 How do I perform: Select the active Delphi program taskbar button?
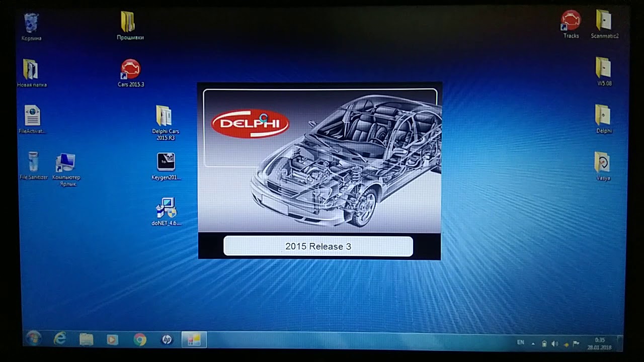(x=194, y=340)
